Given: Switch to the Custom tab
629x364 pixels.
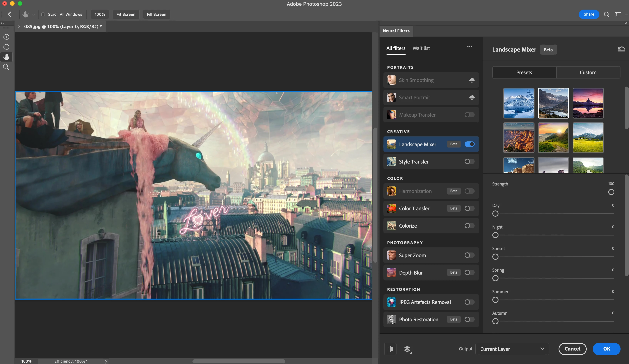Looking at the screenshot, I should point(588,72).
